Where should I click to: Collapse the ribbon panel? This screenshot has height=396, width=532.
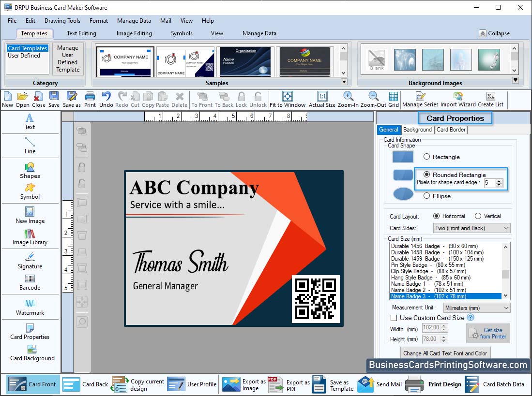(494, 33)
